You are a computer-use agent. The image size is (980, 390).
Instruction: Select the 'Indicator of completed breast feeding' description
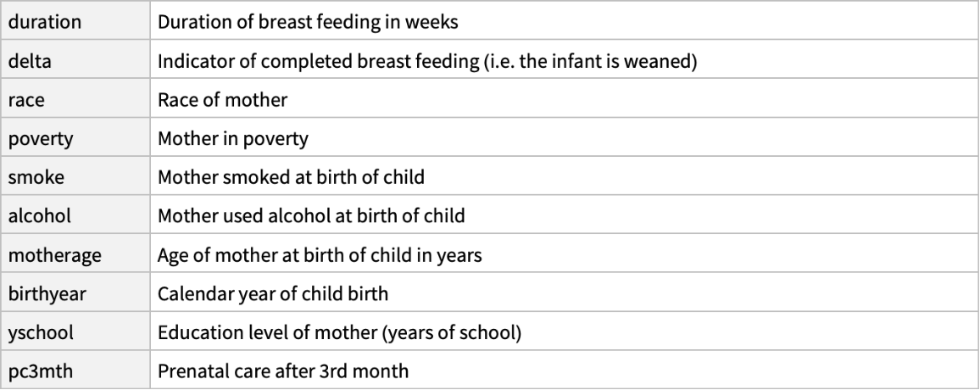point(427,62)
